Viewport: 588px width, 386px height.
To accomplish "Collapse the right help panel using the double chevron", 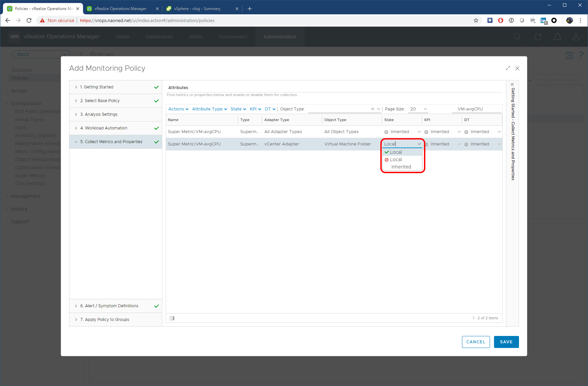I will point(512,84).
